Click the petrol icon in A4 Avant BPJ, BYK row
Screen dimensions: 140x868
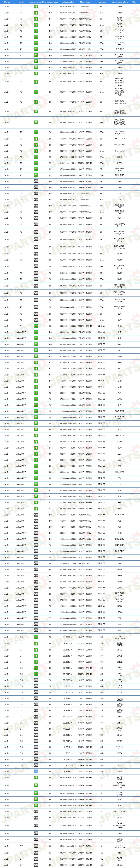(36, 436)
